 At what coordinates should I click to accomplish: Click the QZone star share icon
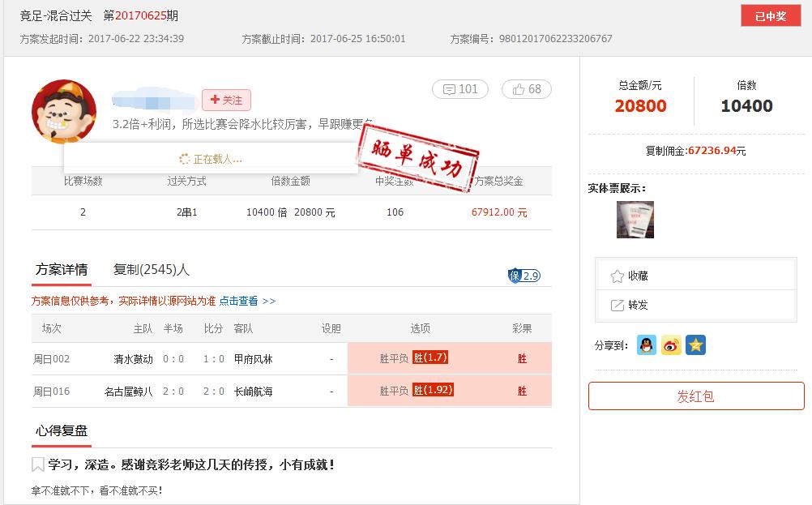tap(694, 345)
